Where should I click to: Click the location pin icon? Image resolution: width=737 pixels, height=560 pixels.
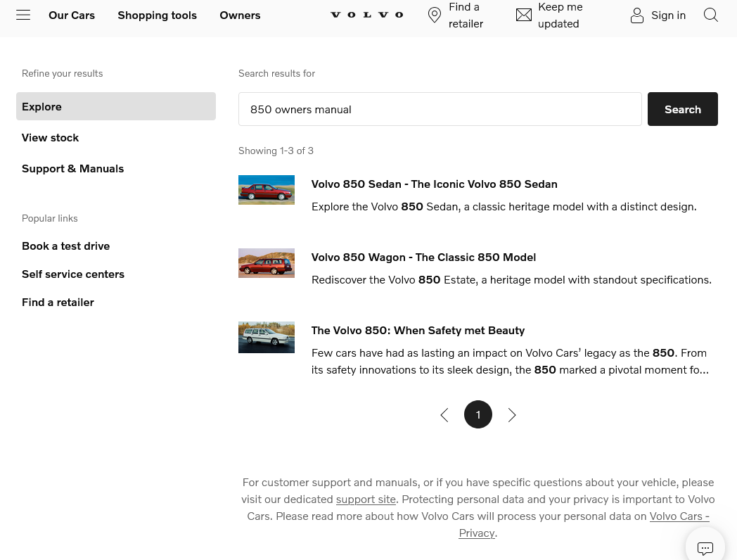[x=435, y=15]
